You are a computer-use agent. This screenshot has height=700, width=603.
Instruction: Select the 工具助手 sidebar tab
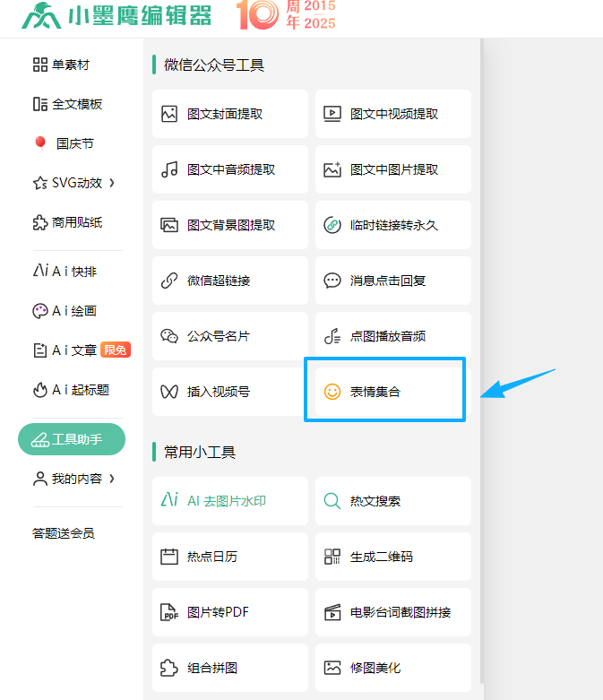point(72,439)
